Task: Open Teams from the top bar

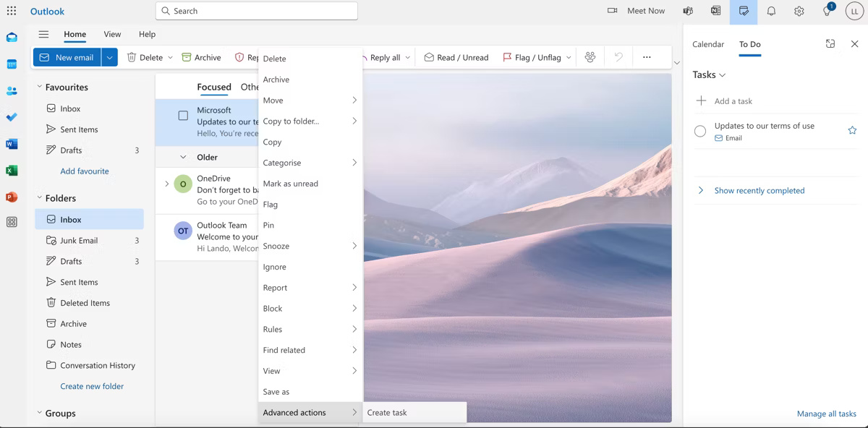Action: (687, 11)
